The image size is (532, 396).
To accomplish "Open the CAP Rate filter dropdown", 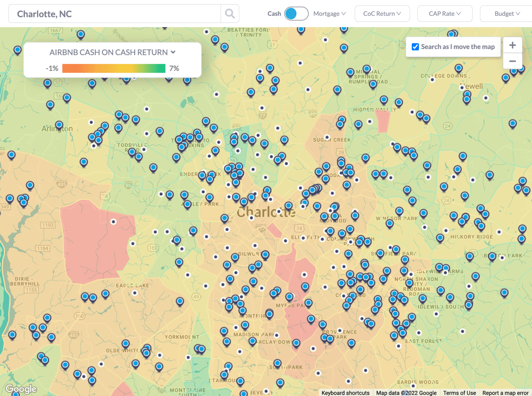I will click(x=445, y=14).
